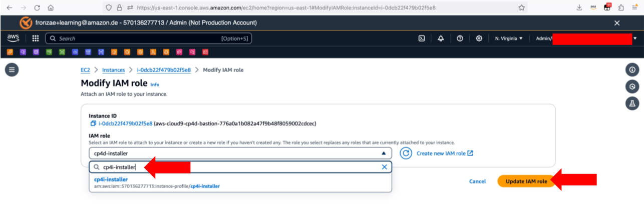This screenshot has height=204, width=644.
Task: Open the browser hamburger application menu
Action: 634,7
